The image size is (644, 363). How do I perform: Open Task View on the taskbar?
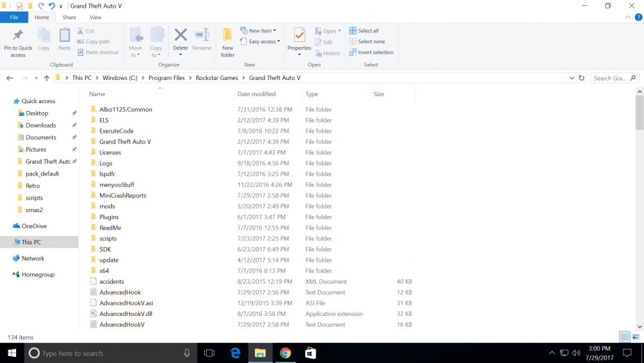click(209, 353)
